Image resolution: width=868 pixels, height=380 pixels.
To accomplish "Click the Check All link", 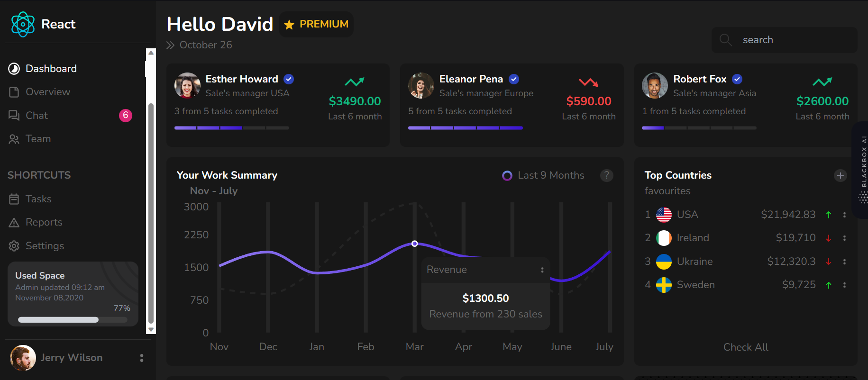I will tap(745, 347).
